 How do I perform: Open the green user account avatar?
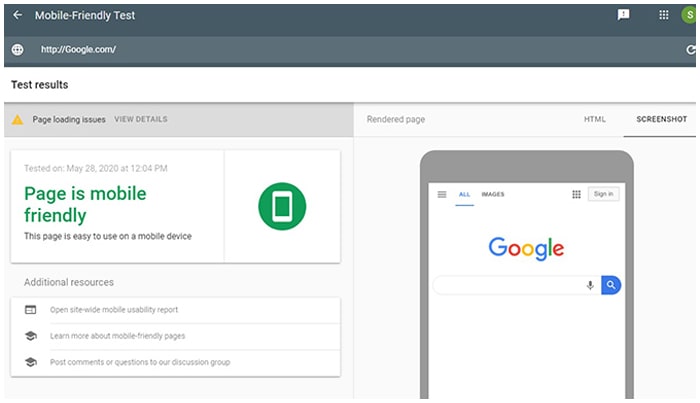click(x=689, y=15)
